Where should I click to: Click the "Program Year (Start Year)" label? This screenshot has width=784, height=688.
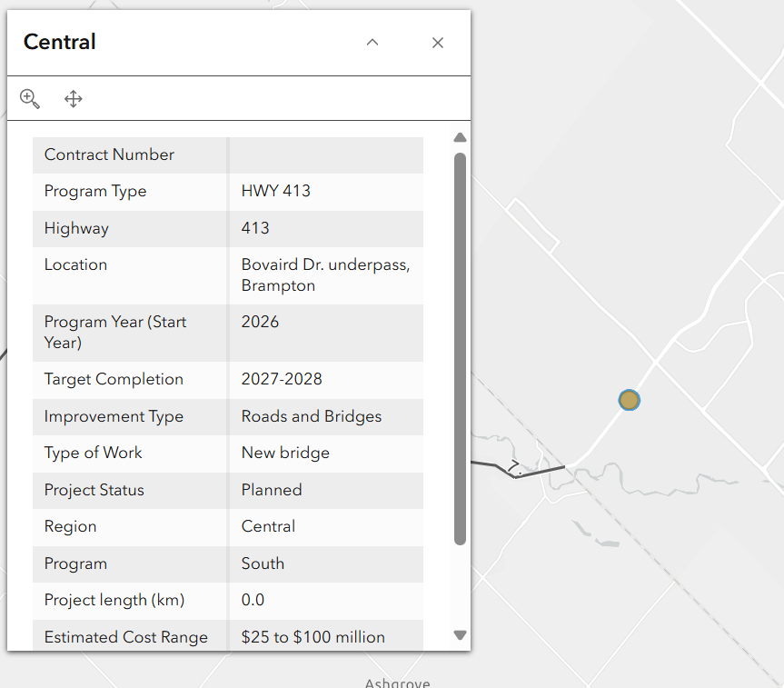pyautogui.click(x=115, y=332)
